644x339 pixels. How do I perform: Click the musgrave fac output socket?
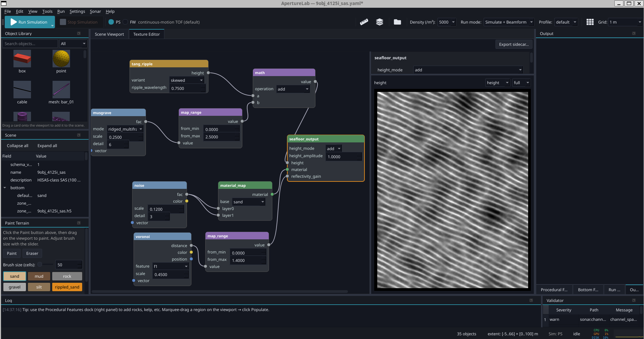(x=146, y=122)
